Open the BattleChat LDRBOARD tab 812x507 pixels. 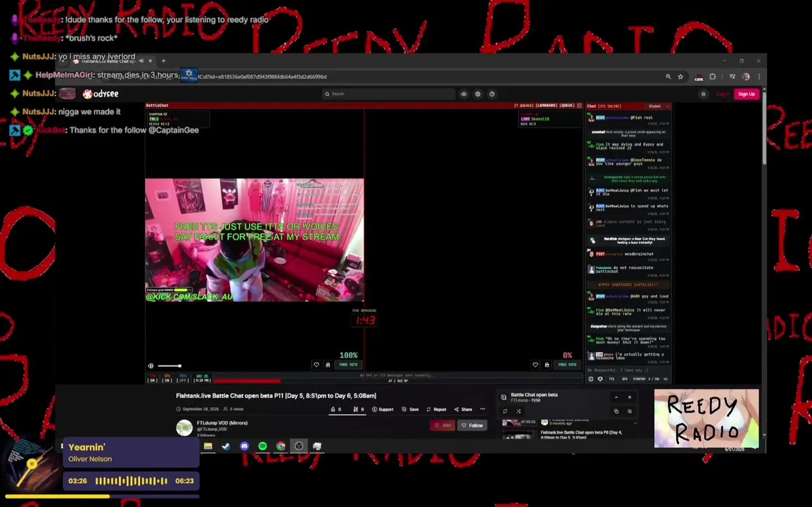click(x=545, y=106)
